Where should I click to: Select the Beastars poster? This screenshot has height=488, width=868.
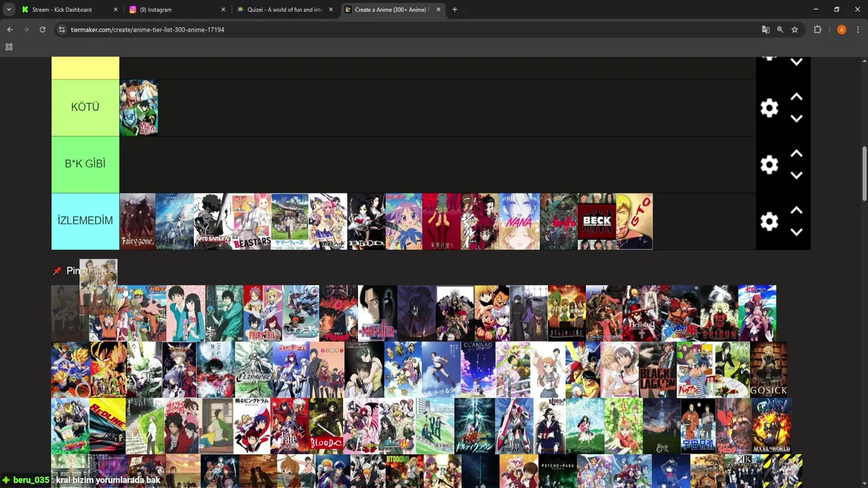coord(252,222)
